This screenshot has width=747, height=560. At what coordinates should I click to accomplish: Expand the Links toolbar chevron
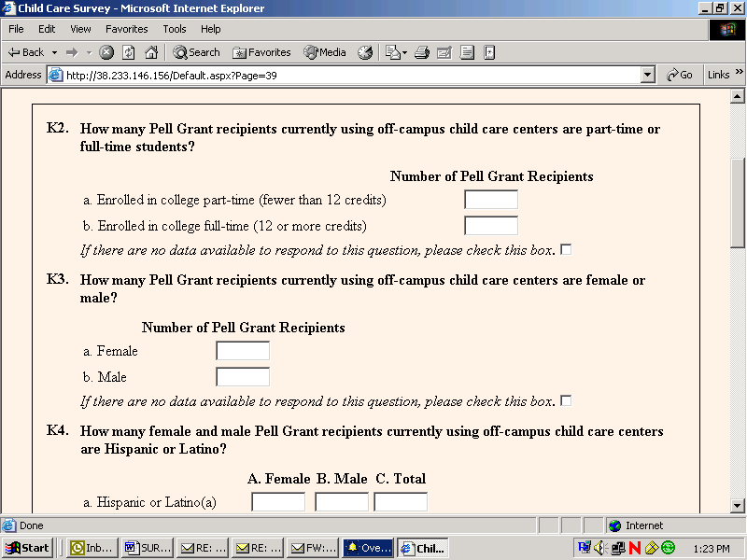(x=740, y=72)
